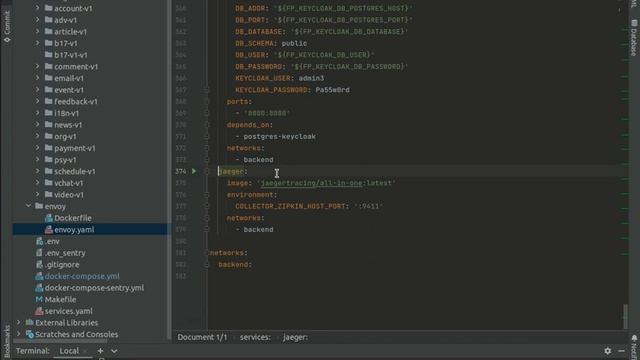Screen dimensions: 640x360
Task: Fold the depends_on block
Action: 206,124
